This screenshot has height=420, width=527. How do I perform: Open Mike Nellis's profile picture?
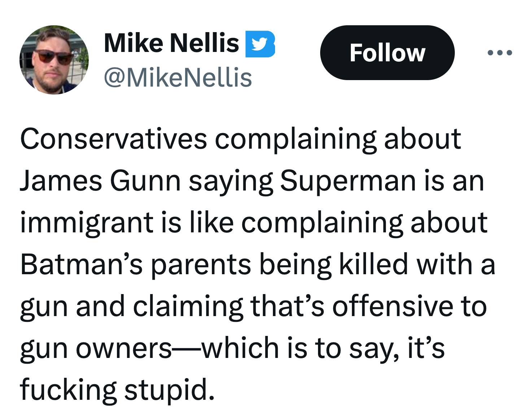(x=54, y=60)
